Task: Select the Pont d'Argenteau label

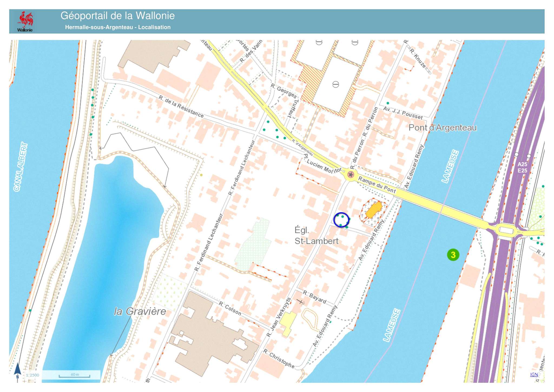Action: coord(443,128)
